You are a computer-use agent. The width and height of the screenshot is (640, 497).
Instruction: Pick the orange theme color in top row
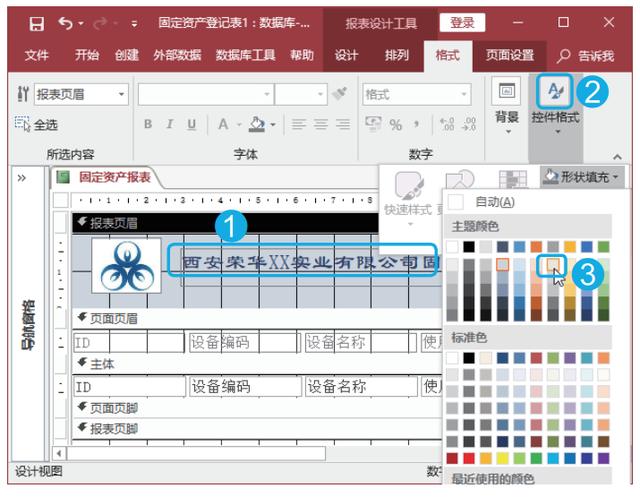click(x=536, y=246)
